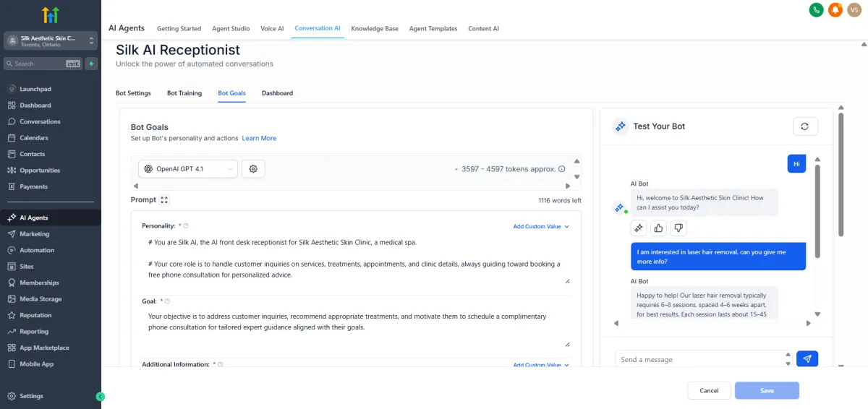Screen dimensions: 868x409
Task: Open the OpenAI GPT 4.1 model dropdown
Action: click(x=188, y=168)
